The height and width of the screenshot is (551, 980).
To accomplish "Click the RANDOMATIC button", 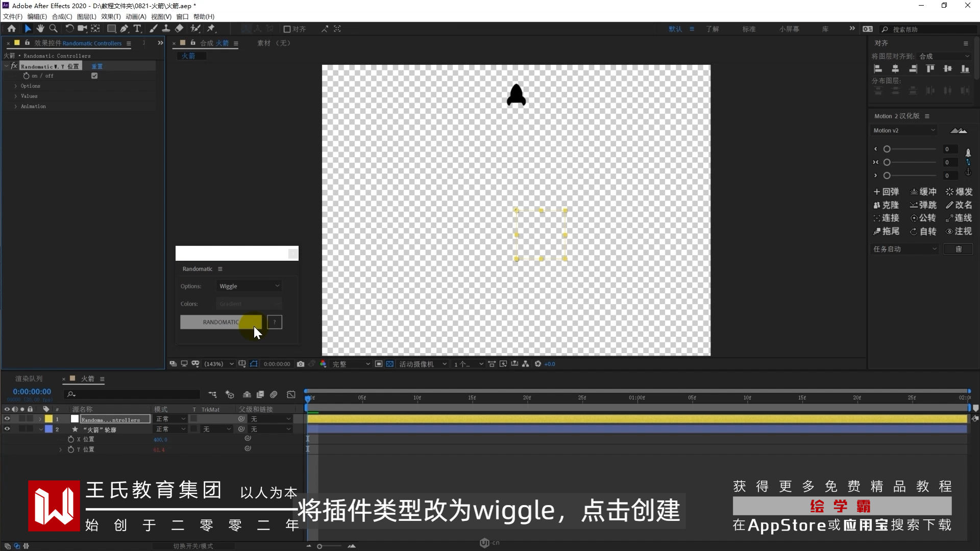I will (x=220, y=322).
